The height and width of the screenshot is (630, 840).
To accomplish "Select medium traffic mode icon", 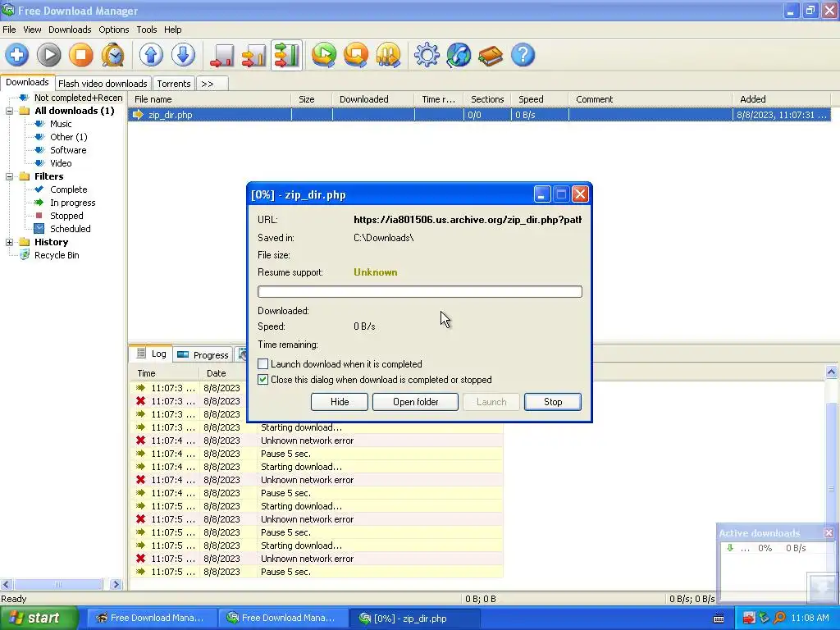I will [254, 55].
